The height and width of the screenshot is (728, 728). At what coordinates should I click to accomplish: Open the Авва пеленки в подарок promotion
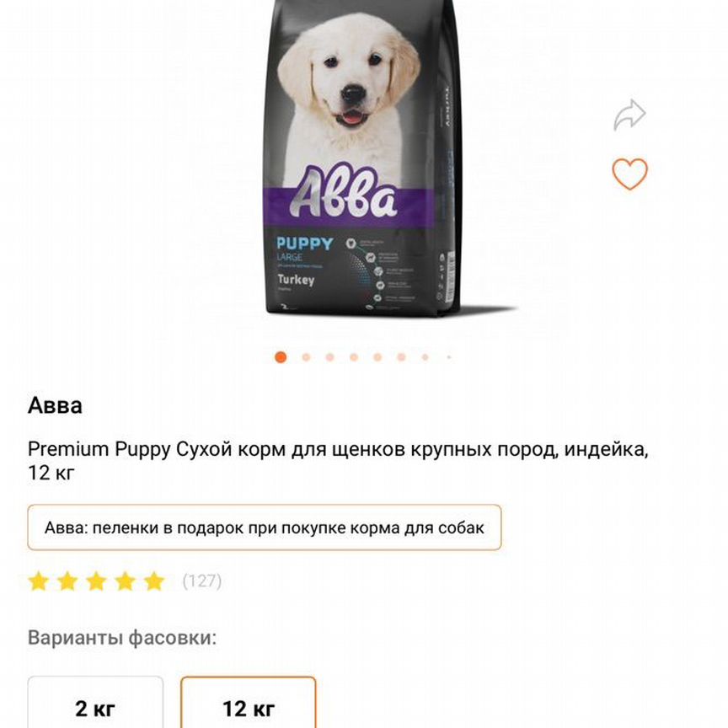[x=265, y=527]
